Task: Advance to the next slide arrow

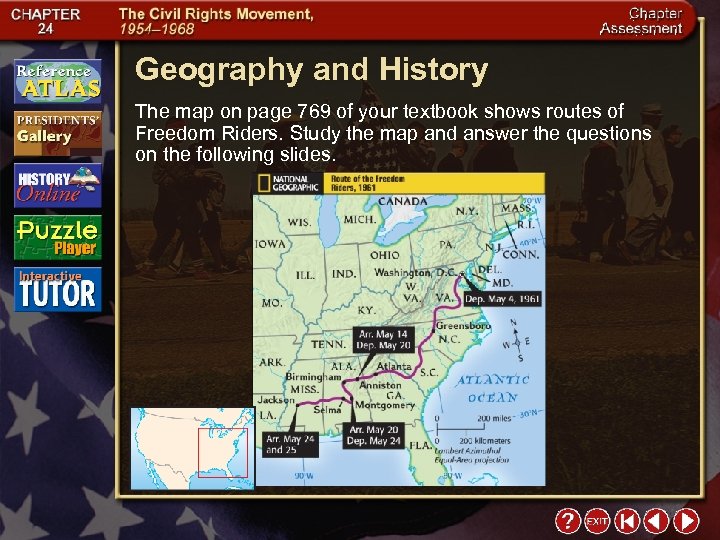Action: pyautogui.click(x=686, y=521)
